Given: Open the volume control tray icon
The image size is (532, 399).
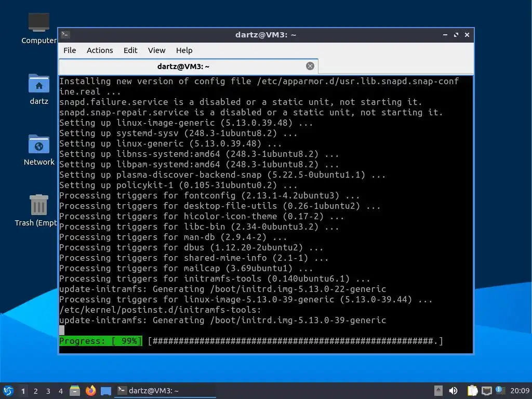Looking at the screenshot, I should click(x=453, y=391).
